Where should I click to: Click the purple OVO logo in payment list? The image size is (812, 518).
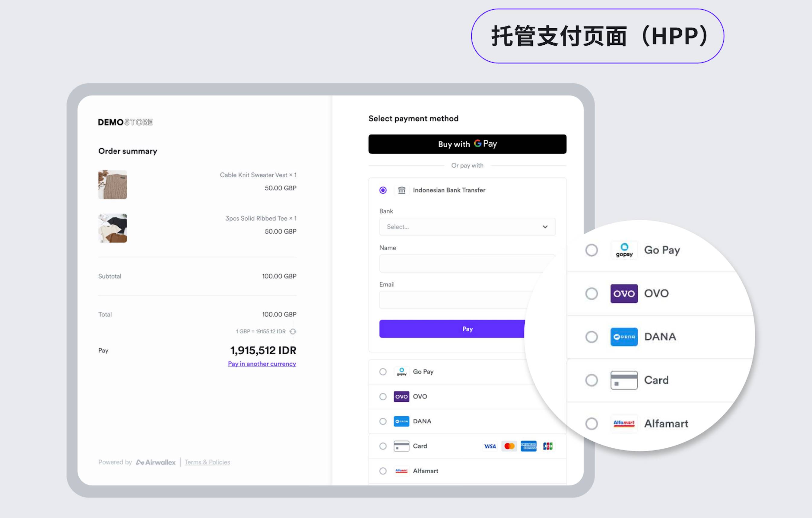[x=401, y=397]
